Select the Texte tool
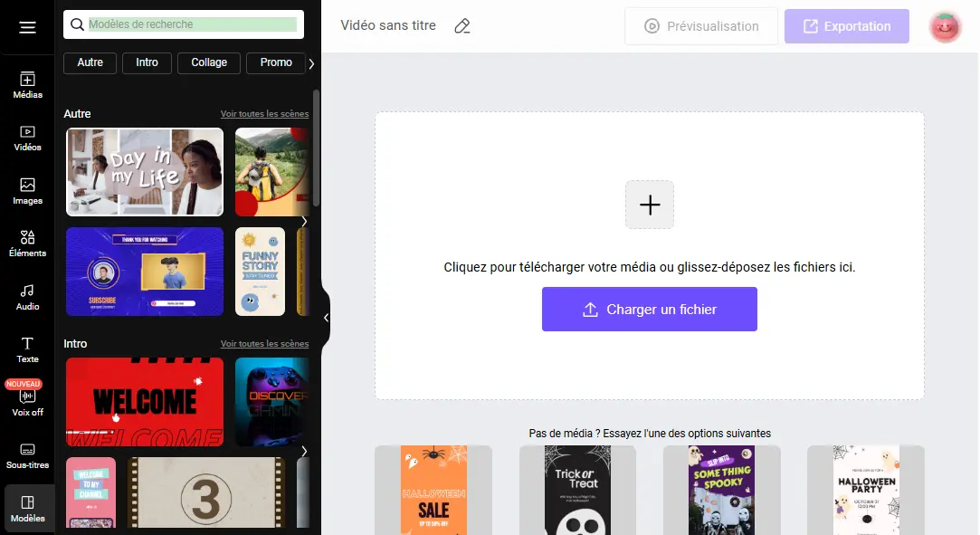This screenshot has width=980, height=535. point(27,349)
